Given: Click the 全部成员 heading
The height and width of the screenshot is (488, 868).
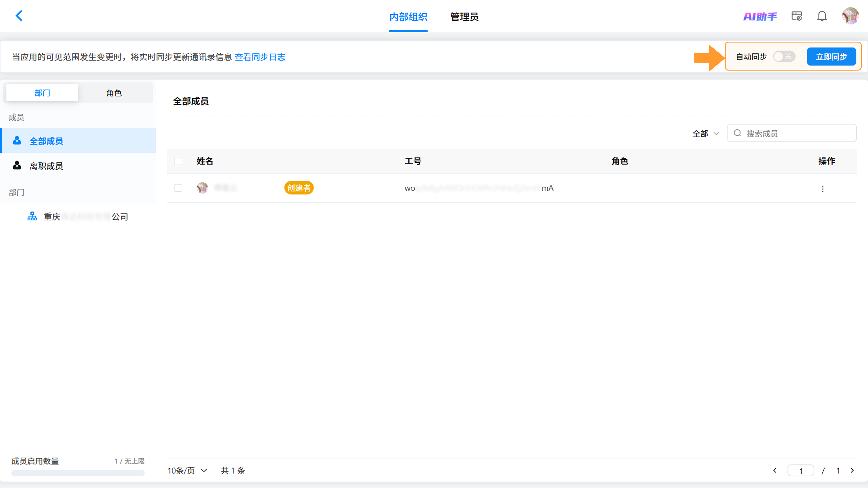Looking at the screenshot, I should [x=191, y=101].
